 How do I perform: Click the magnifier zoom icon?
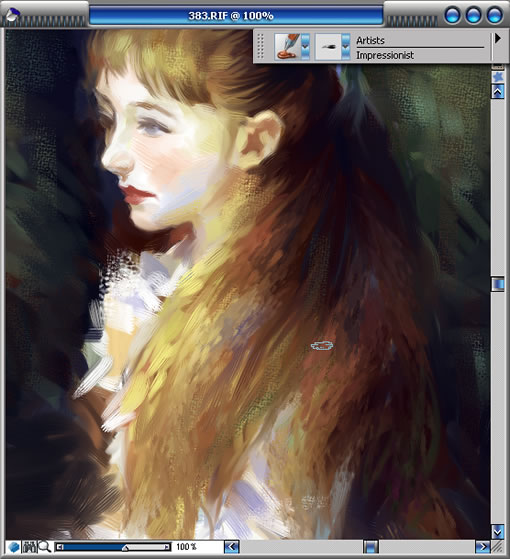click(45, 547)
